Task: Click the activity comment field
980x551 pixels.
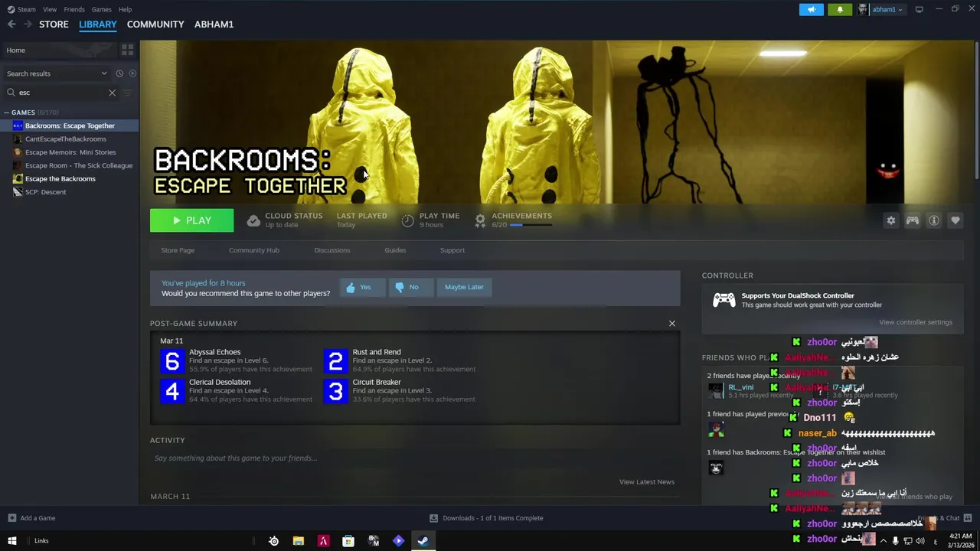Action: point(413,458)
